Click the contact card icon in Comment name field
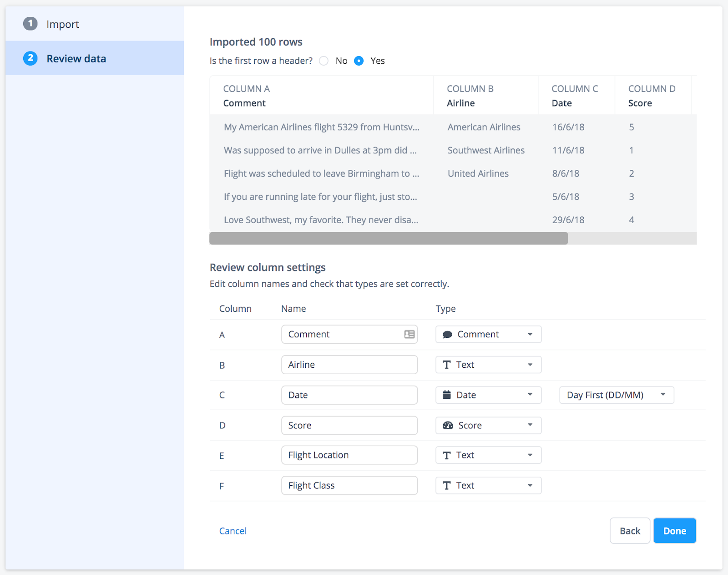 408,334
